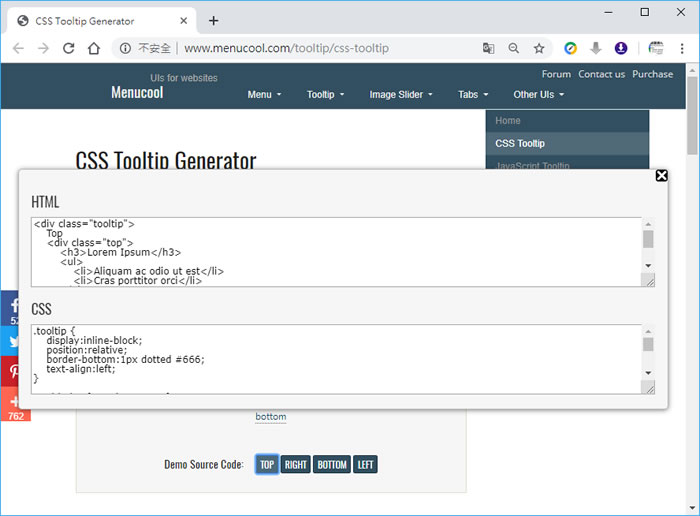The height and width of the screenshot is (516, 700).
Task: Go back to previous page in browser
Action: click(x=18, y=48)
